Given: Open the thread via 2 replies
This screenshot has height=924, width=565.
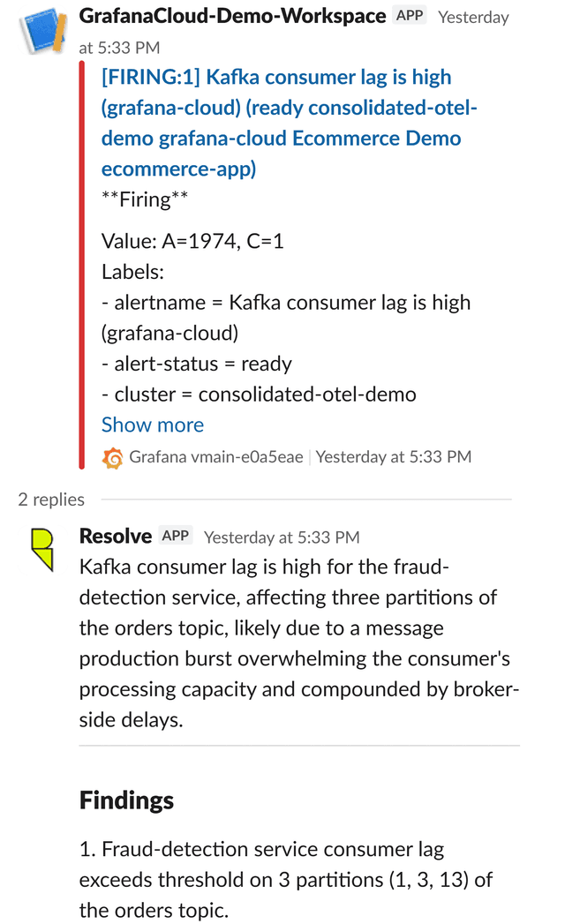Looking at the screenshot, I should [x=50, y=499].
